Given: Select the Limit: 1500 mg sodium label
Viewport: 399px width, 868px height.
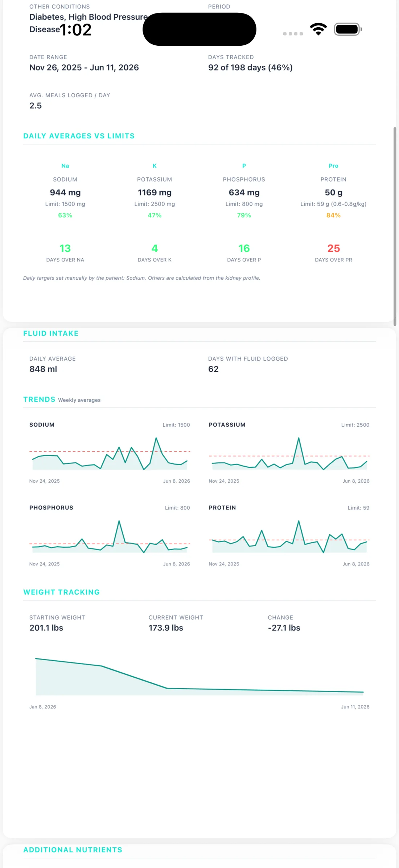Looking at the screenshot, I should point(65,204).
